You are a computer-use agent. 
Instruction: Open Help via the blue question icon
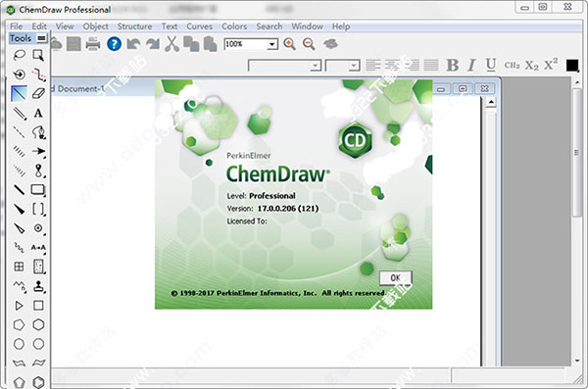click(x=114, y=44)
